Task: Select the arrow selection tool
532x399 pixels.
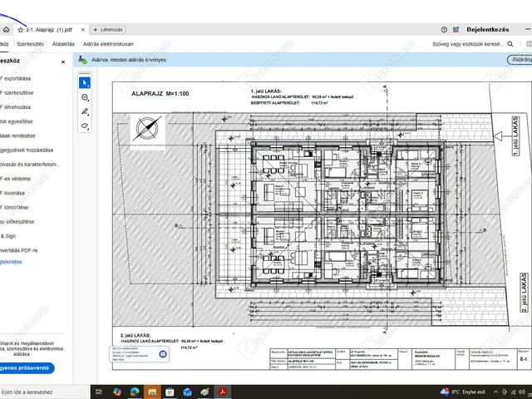Action: [x=85, y=82]
